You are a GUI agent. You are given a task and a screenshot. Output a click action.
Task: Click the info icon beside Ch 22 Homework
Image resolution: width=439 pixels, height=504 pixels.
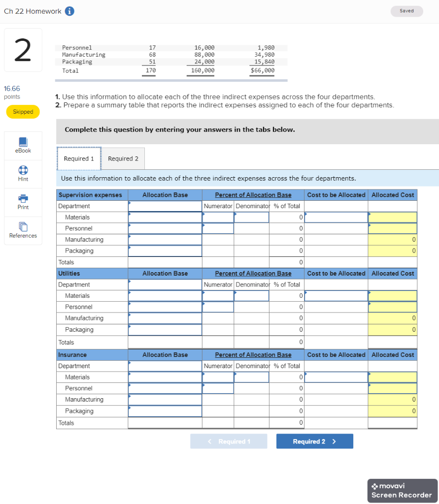coord(69,11)
